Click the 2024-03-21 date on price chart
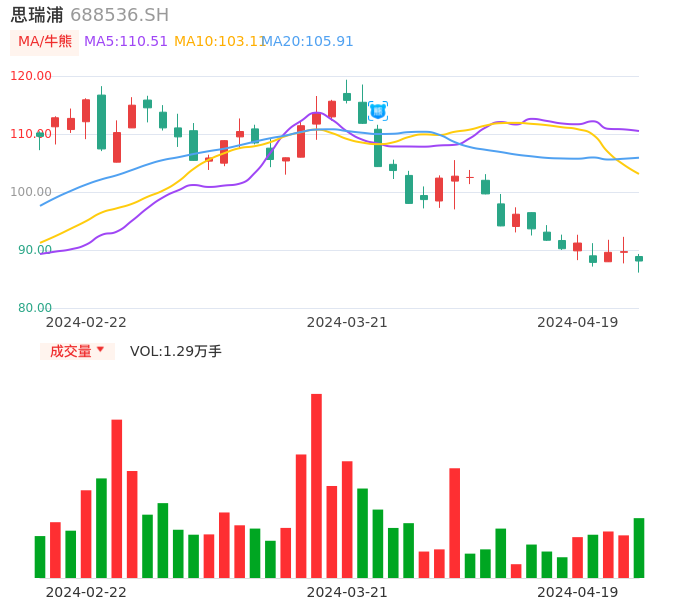 pos(347,322)
